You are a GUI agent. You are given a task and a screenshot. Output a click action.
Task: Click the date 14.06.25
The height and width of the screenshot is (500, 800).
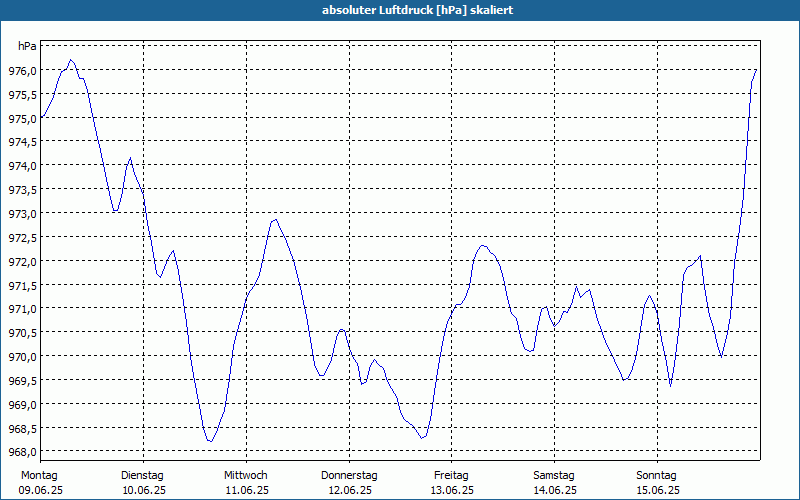click(555, 490)
